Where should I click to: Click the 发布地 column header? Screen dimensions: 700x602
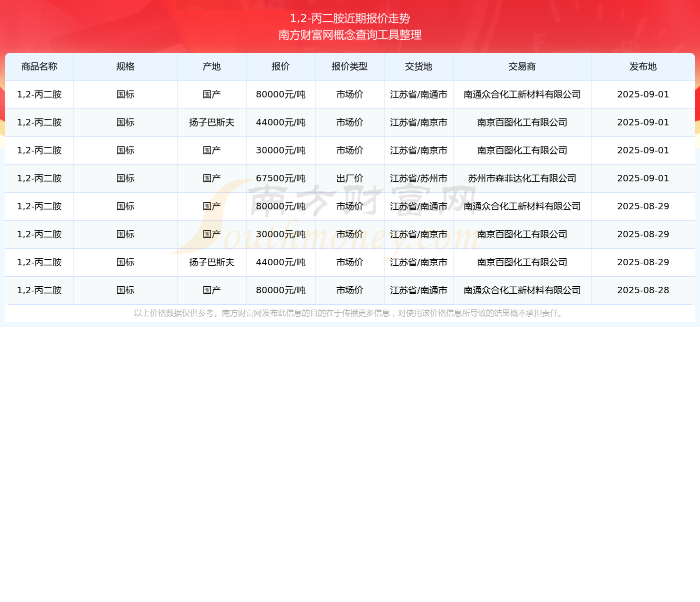[643, 67]
